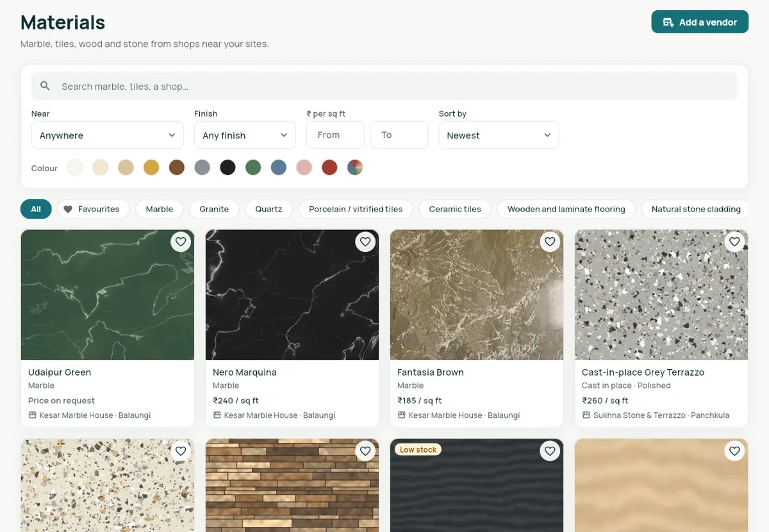Favourite the brown stone cladding card heart
The width and height of the screenshot is (769, 532).
click(x=365, y=451)
